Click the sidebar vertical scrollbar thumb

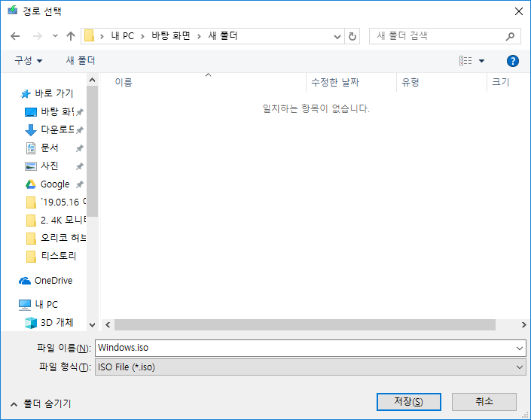92,151
